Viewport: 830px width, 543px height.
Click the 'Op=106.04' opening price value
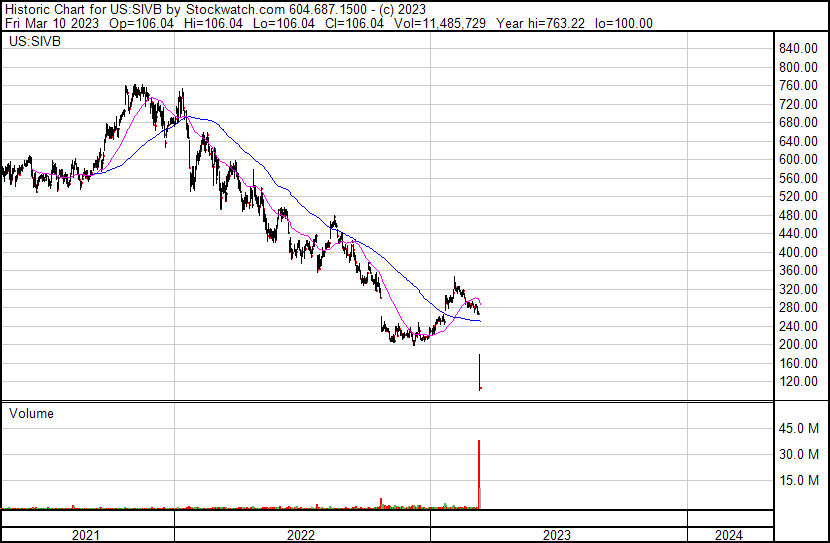coord(141,23)
